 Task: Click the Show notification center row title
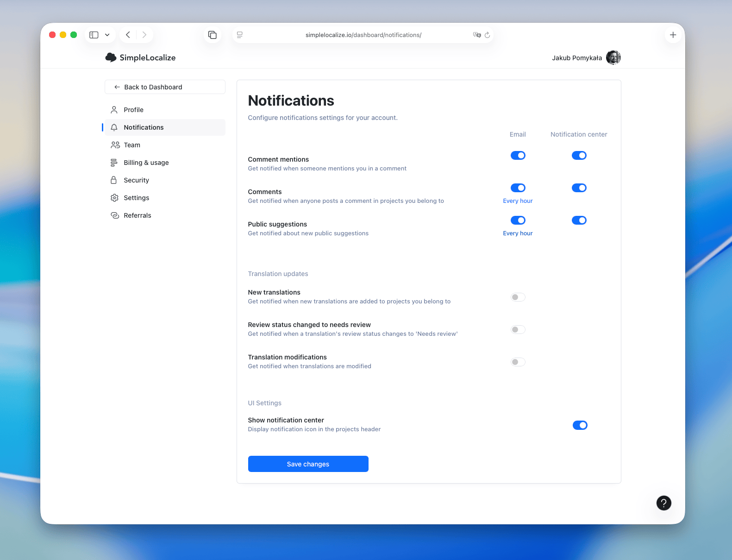point(286,420)
